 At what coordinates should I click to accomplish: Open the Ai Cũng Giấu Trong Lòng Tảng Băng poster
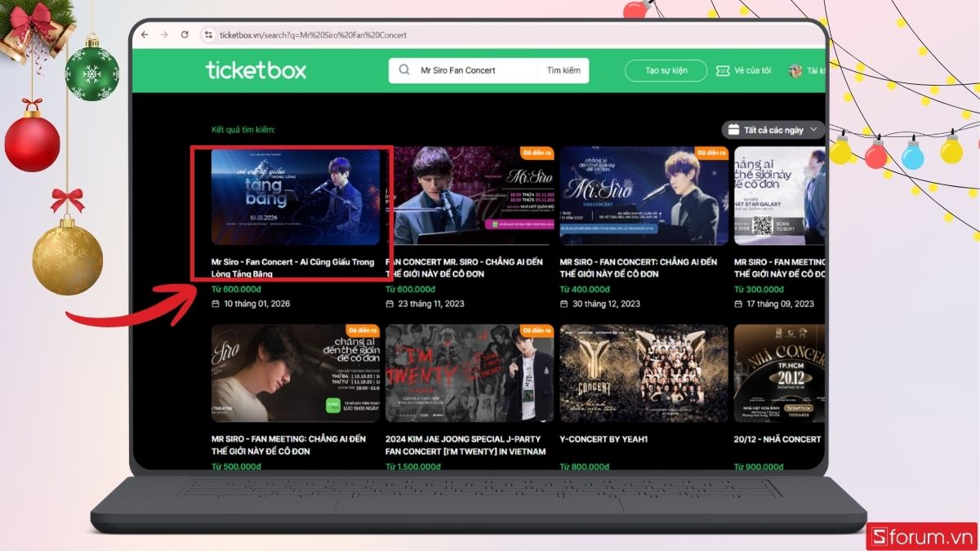296,196
